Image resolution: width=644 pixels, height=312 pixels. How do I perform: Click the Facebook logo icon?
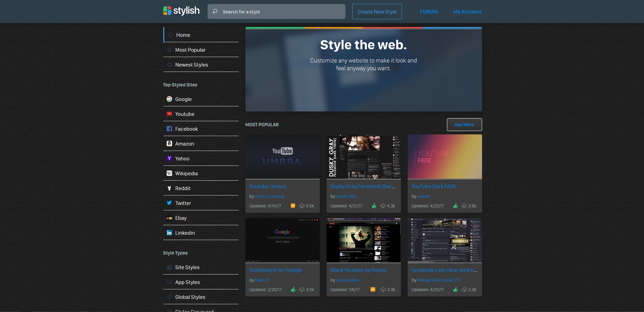169,129
